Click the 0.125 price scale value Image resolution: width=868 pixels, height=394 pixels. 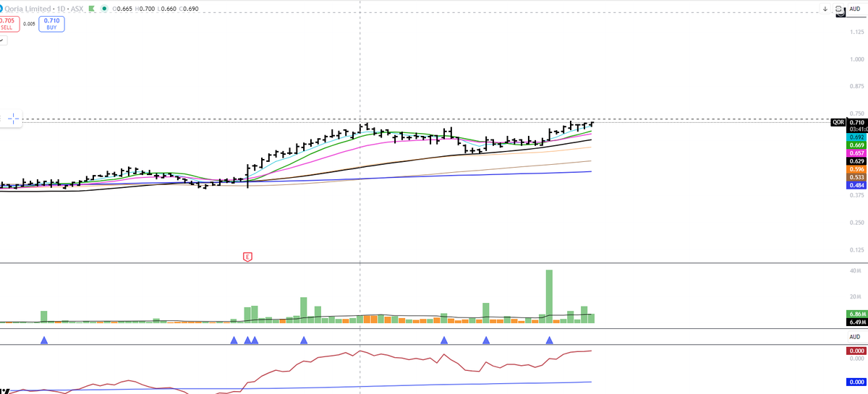click(x=856, y=249)
